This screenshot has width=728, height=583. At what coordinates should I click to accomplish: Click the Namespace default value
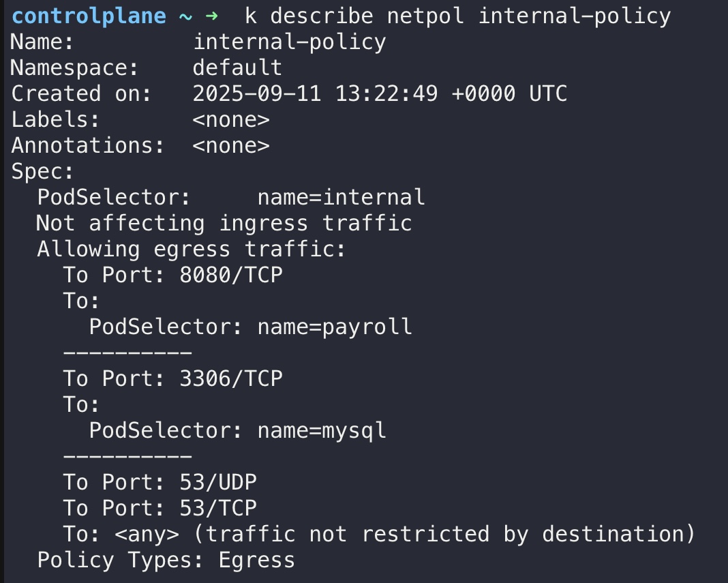pyautogui.click(x=237, y=68)
